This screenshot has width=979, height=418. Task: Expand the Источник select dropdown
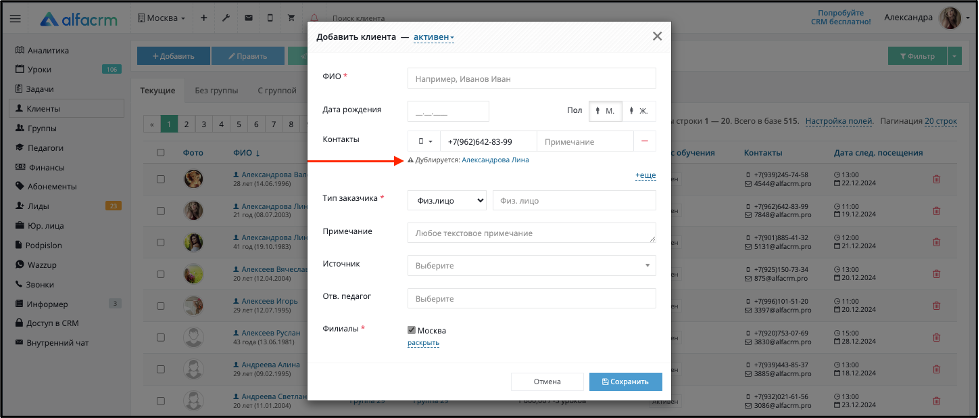tap(531, 266)
